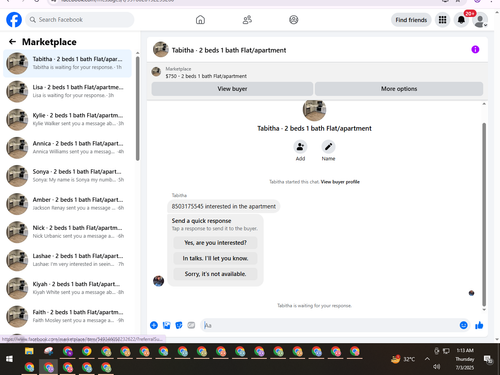Open emoji picker in message box
The height and width of the screenshot is (375, 500).
[463, 325]
